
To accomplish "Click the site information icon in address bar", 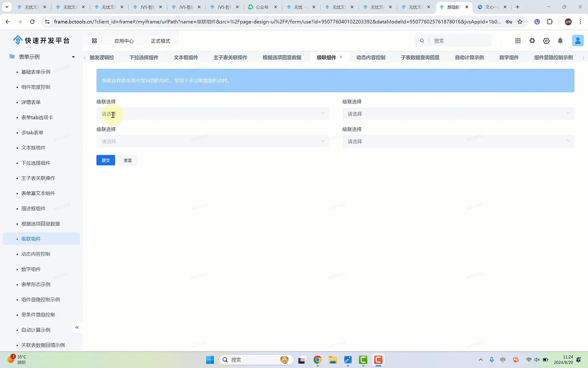I will point(47,22).
